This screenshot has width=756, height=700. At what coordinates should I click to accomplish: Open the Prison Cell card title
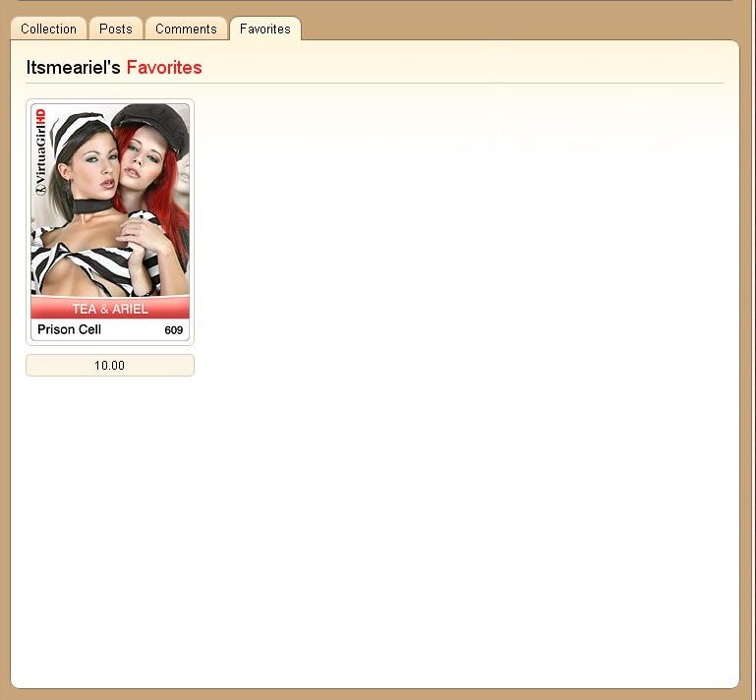pyautogui.click(x=69, y=329)
